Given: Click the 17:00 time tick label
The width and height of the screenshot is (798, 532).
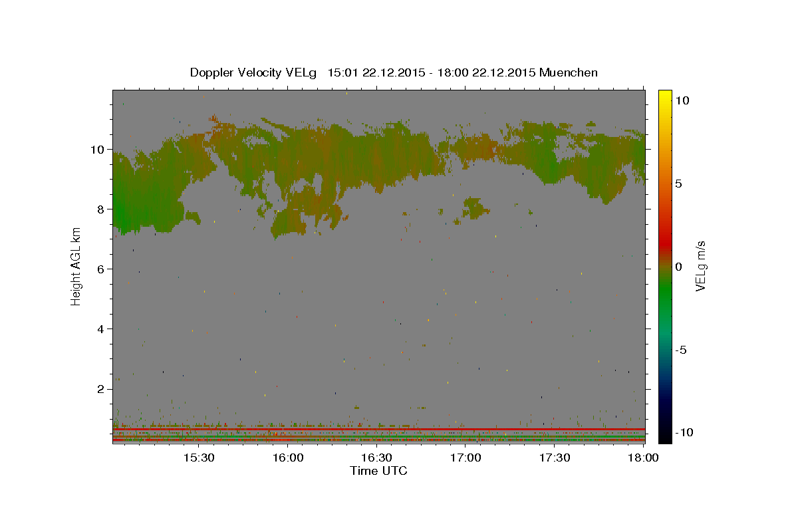Looking at the screenshot, I should (x=466, y=458).
